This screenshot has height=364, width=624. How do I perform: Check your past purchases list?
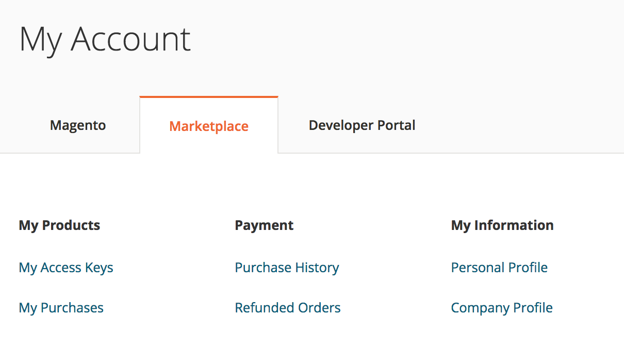61,307
